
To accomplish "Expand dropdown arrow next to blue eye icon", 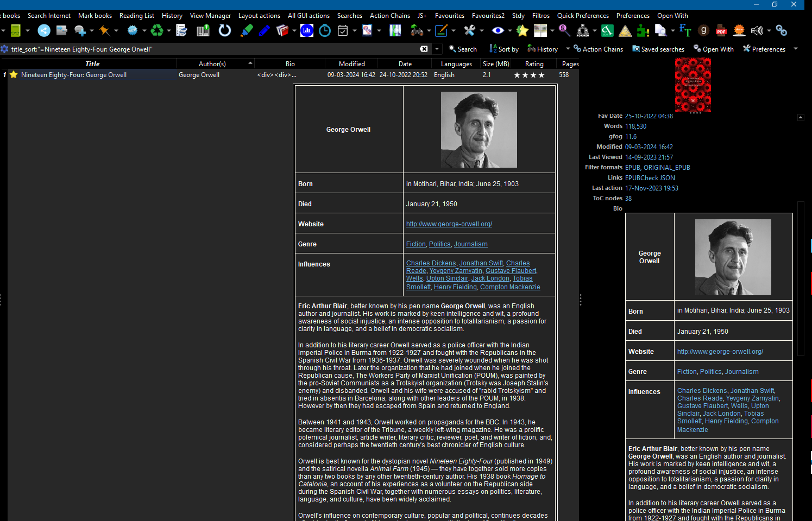I will (x=510, y=31).
